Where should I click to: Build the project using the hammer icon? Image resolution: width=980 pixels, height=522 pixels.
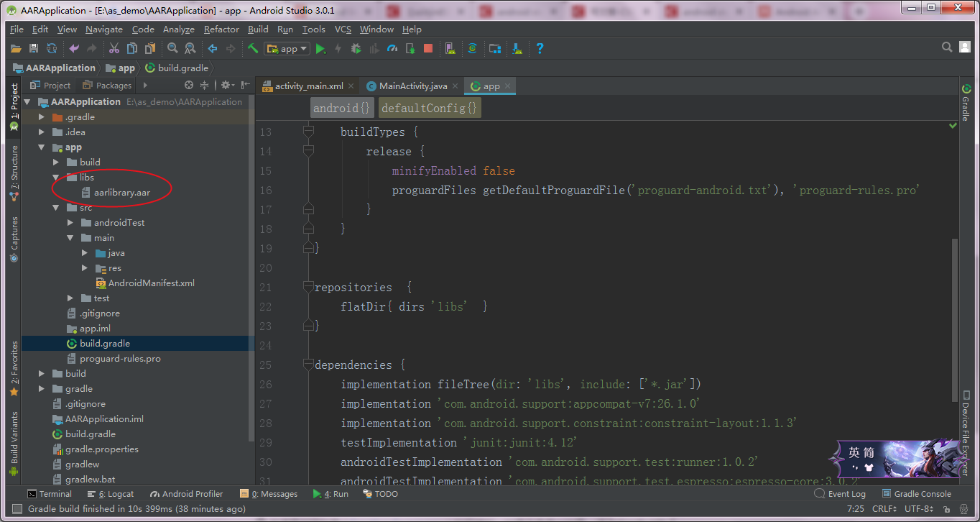point(252,49)
